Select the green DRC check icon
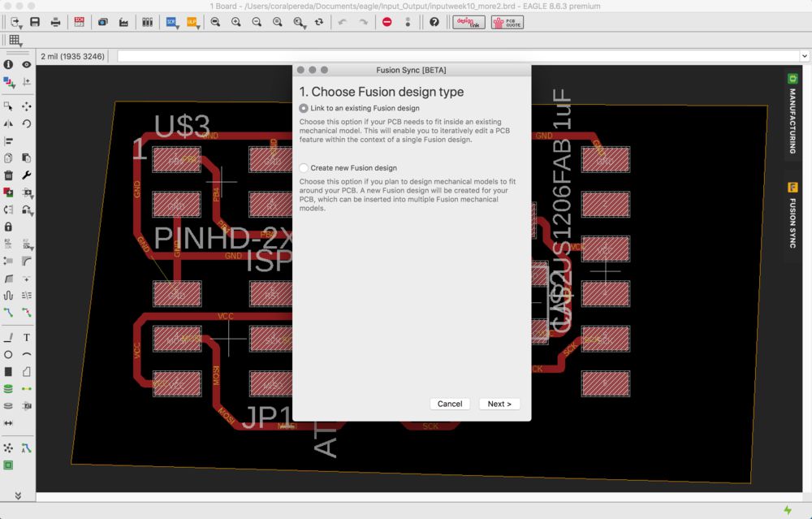The image size is (812, 519). pos(8,465)
